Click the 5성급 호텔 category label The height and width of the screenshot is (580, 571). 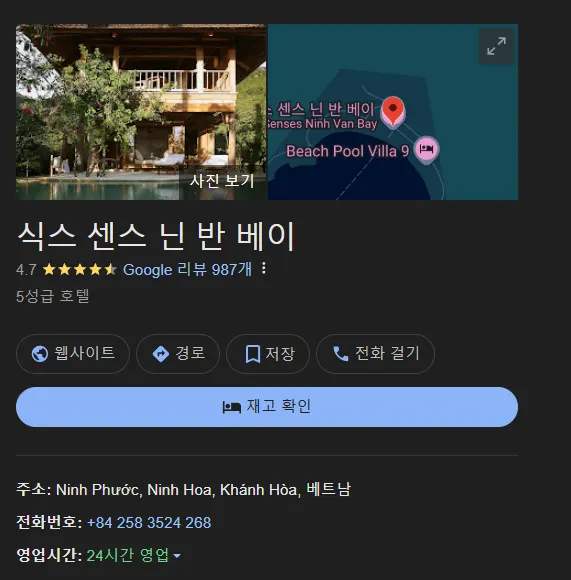point(53,296)
